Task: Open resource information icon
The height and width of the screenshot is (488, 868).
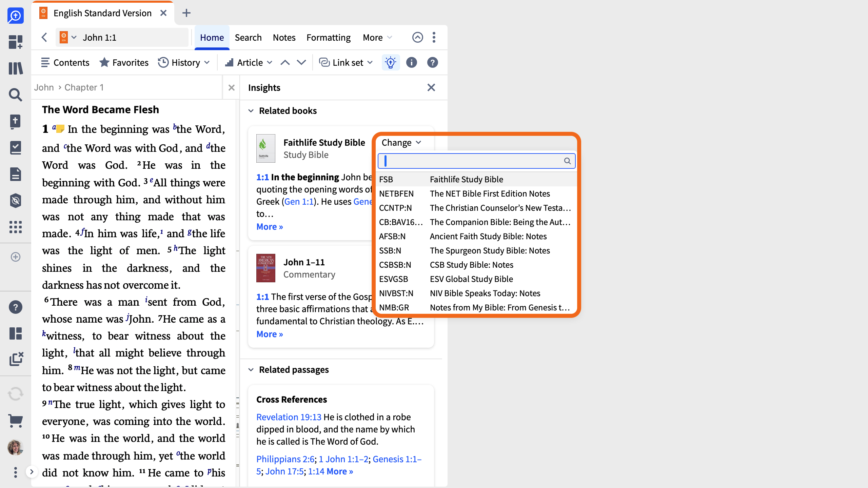Action: point(412,63)
